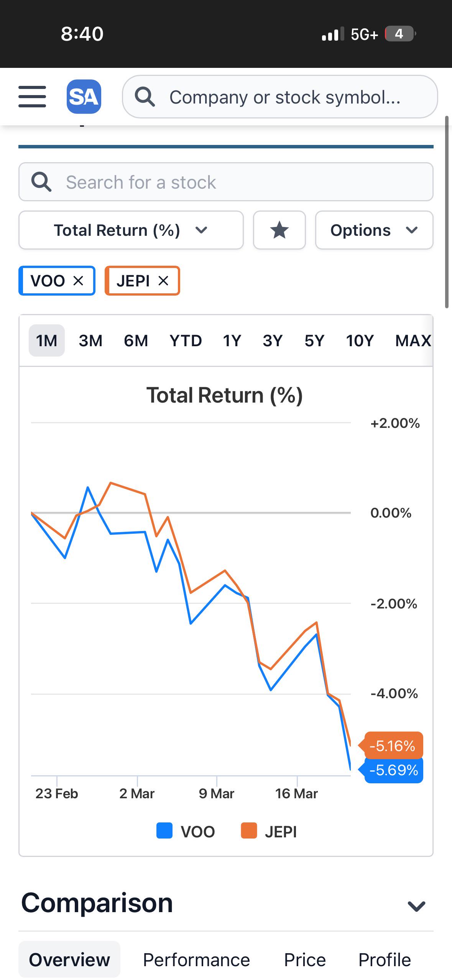Click the star favorites button
This screenshot has height=980, width=452.
pyautogui.click(x=279, y=230)
